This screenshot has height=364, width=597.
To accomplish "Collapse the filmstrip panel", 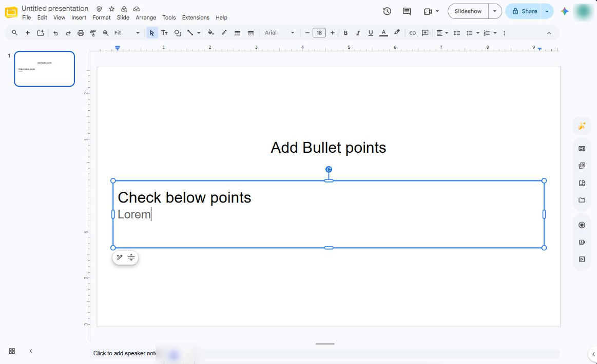I will tap(31, 351).
